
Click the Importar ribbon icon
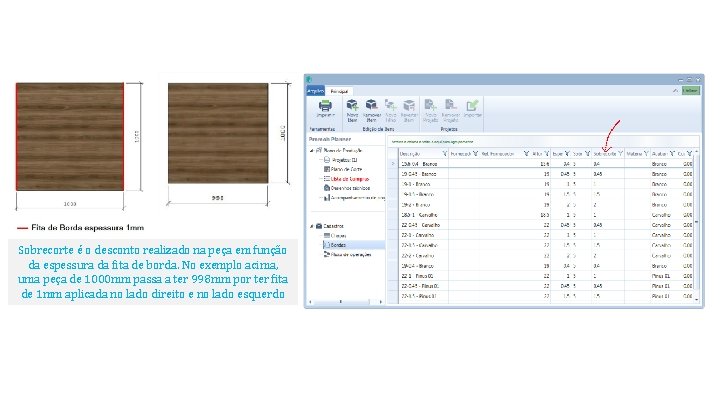[x=472, y=105]
